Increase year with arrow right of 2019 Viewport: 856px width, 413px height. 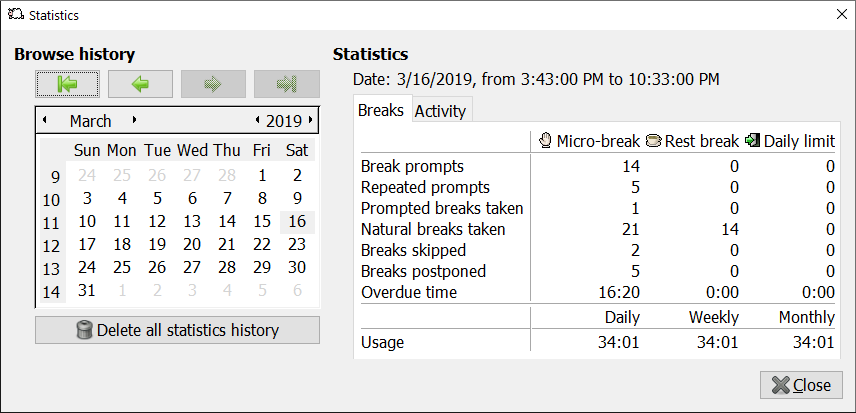pos(311,120)
